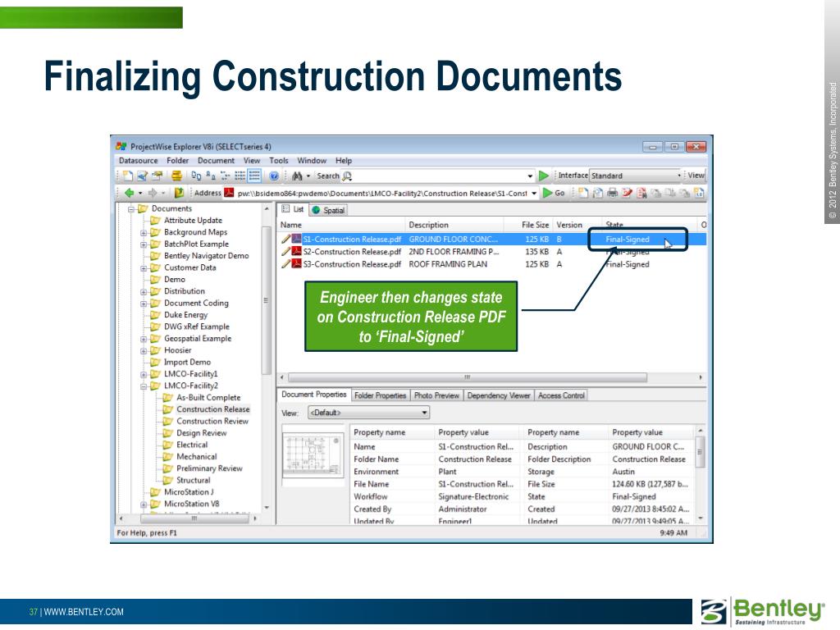This screenshot has width=840, height=630.
Task: Toggle the highlighted details list view icon
Action: click(254, 176)
